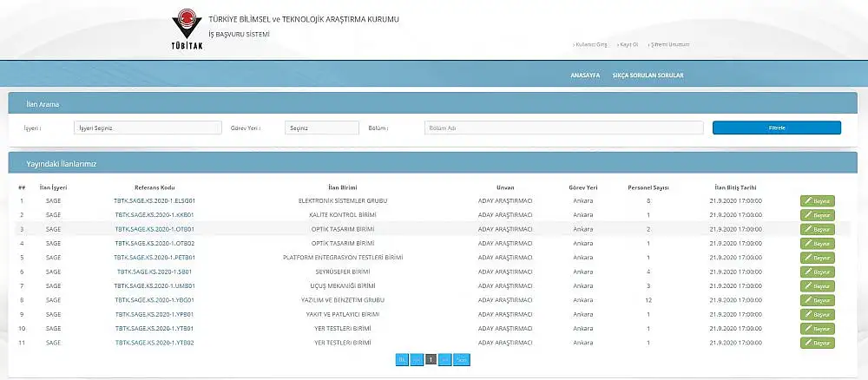Click the İlan Bitiş Tarihi column header
The width and height of the screenshot is (868, 380).
pyautogui.click(x=735, y=187)
